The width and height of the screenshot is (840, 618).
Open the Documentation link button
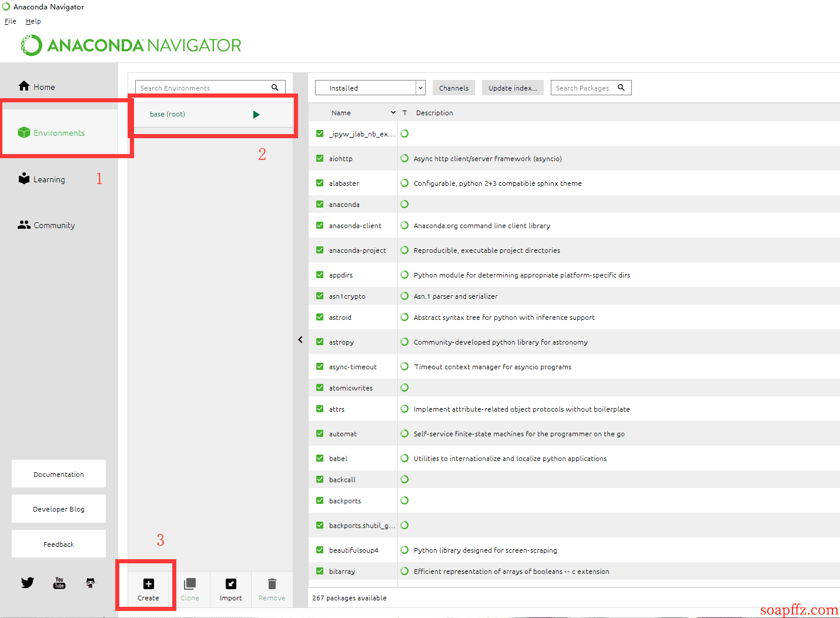point(59,474)
